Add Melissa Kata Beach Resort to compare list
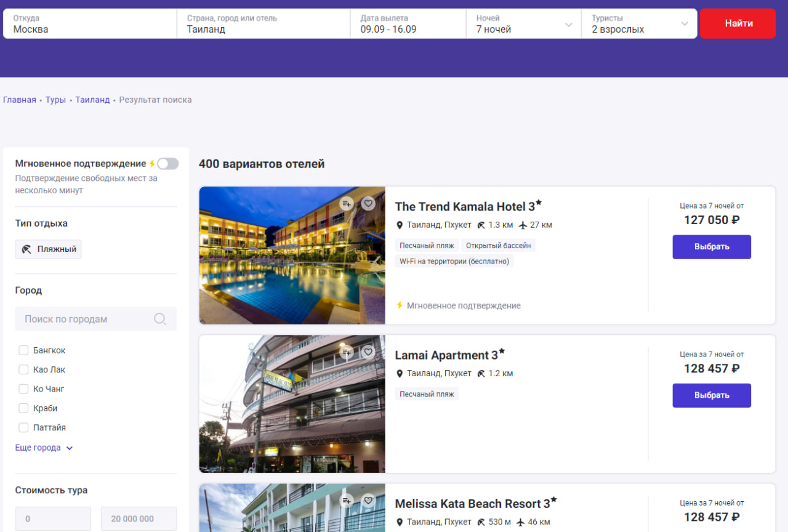The width and height of the screenshot is (788, 532). [347, 501]
